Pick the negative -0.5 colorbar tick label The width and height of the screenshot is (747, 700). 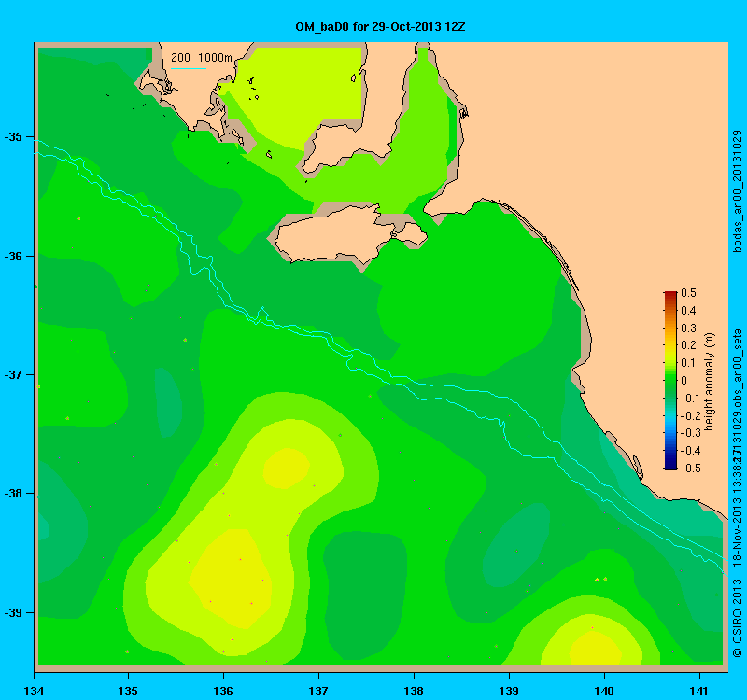pos(689,469)
